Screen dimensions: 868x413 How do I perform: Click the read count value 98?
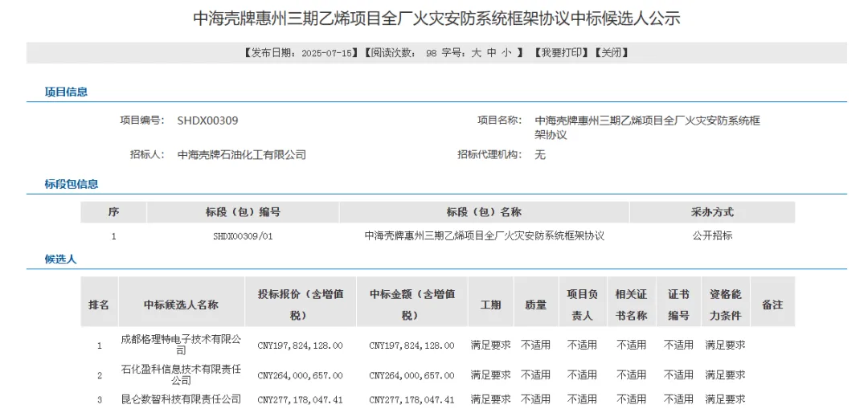tap(431, 53)
